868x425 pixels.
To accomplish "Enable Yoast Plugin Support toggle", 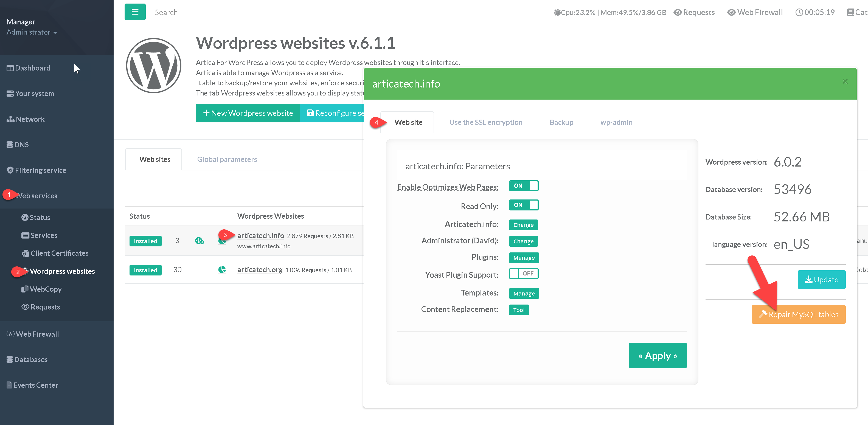I will coord(523,274).
